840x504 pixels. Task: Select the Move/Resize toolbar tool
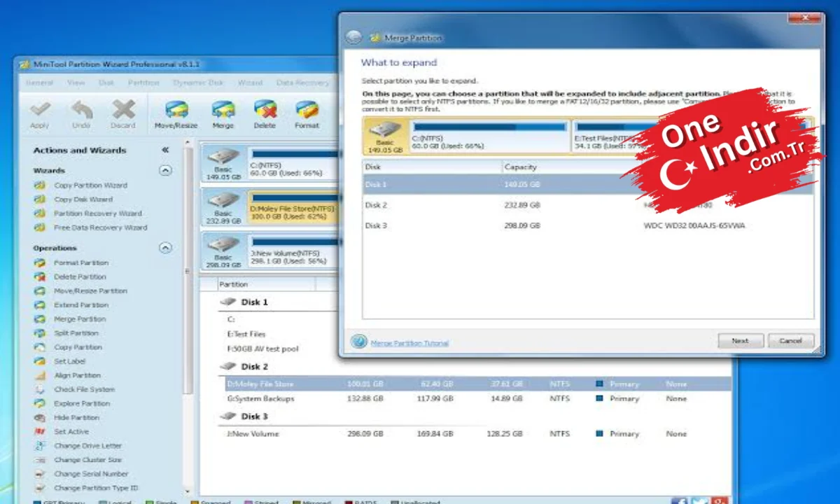pyautogui.click(x=176, y=115)
